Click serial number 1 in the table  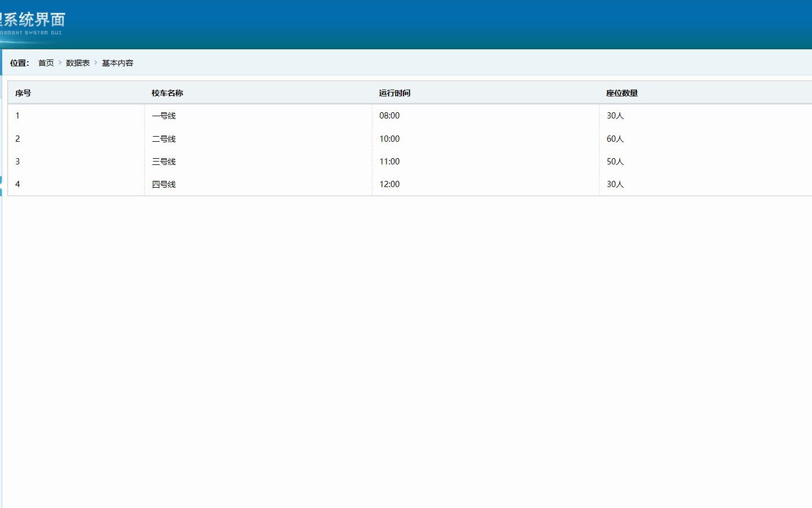[18, 116]
